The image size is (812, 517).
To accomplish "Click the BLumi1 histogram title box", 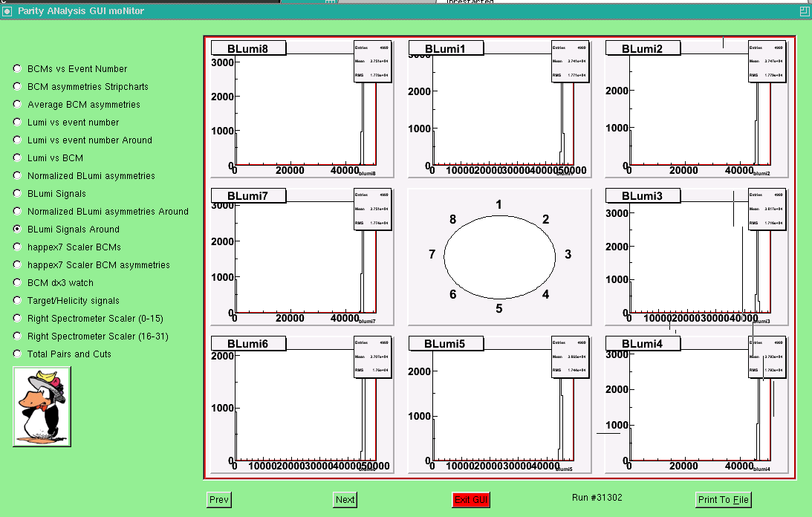I will pos(445,49).
